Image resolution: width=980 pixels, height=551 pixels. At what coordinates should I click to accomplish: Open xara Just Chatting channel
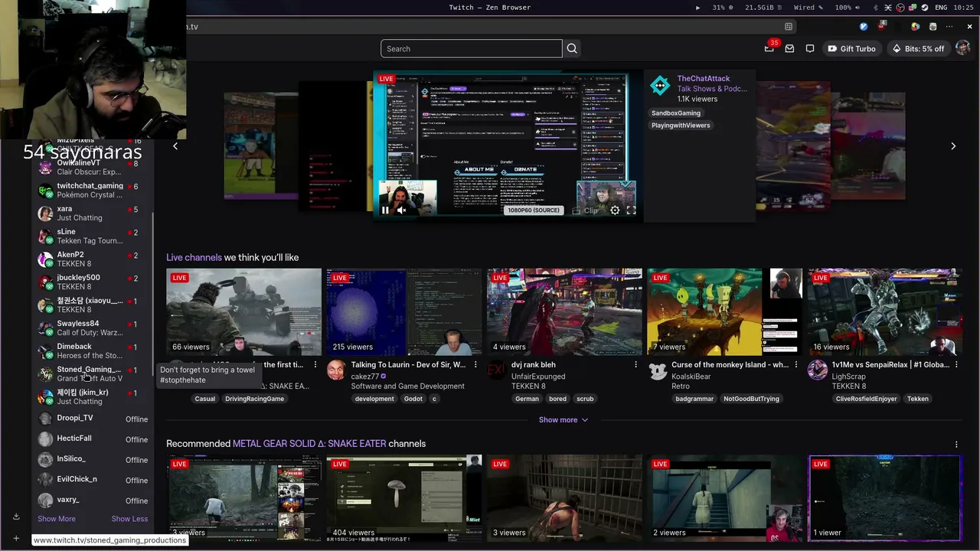pyautogui.click(x=93, y=214)
